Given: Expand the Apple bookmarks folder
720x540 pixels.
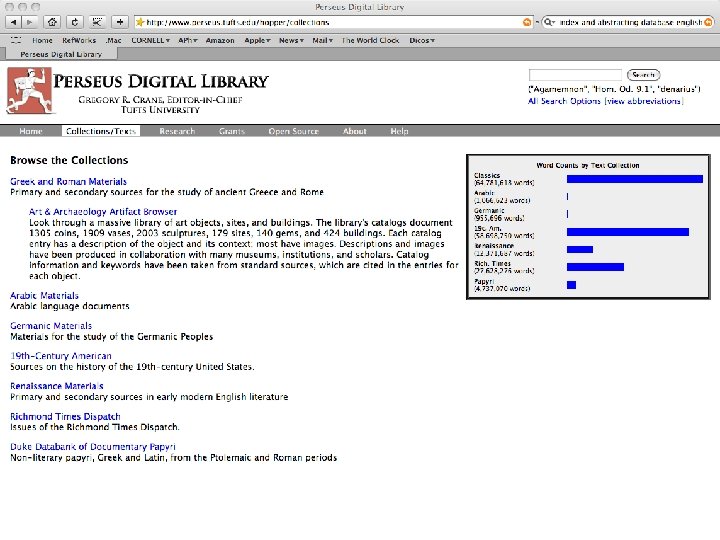Looking at the screenshot, I should (257, 40).
